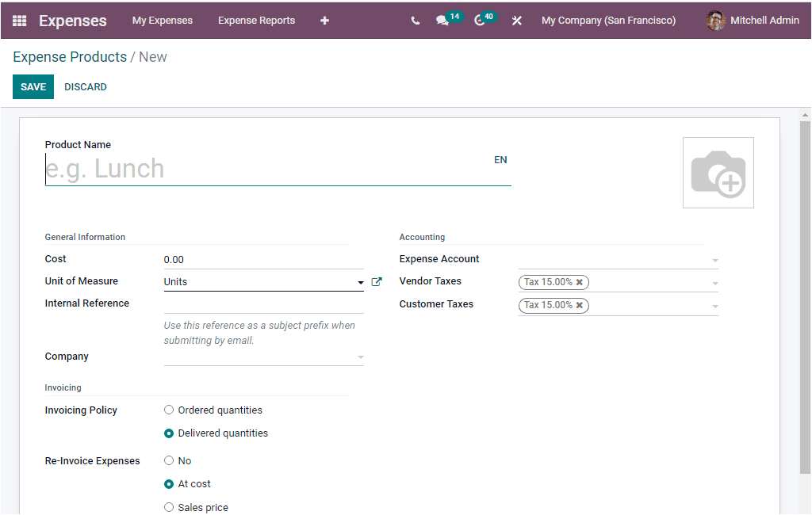The width and height of the screenshot is (812, 515).
Task: Click the plus icon in the navigation bar
Action: 324,20
